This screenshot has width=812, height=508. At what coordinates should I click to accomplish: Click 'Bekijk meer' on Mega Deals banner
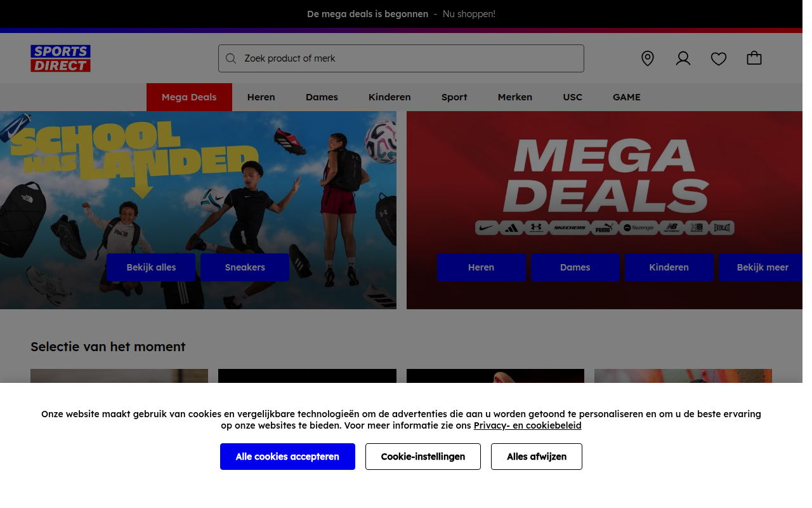(762, 267)
